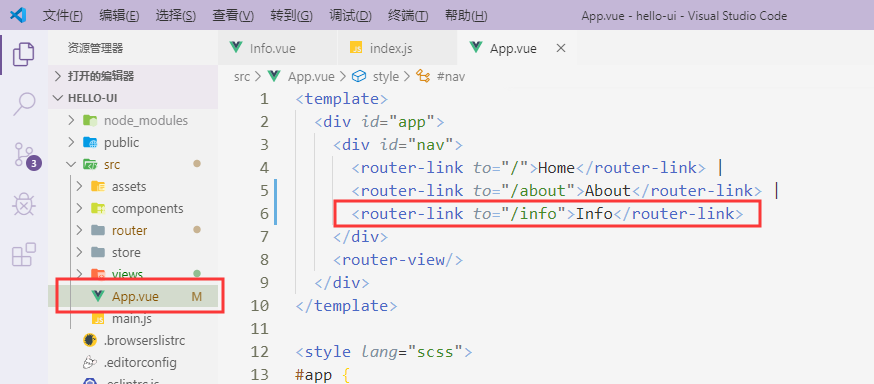Click the #nav segment in breadcrumb

coord(451,76)
